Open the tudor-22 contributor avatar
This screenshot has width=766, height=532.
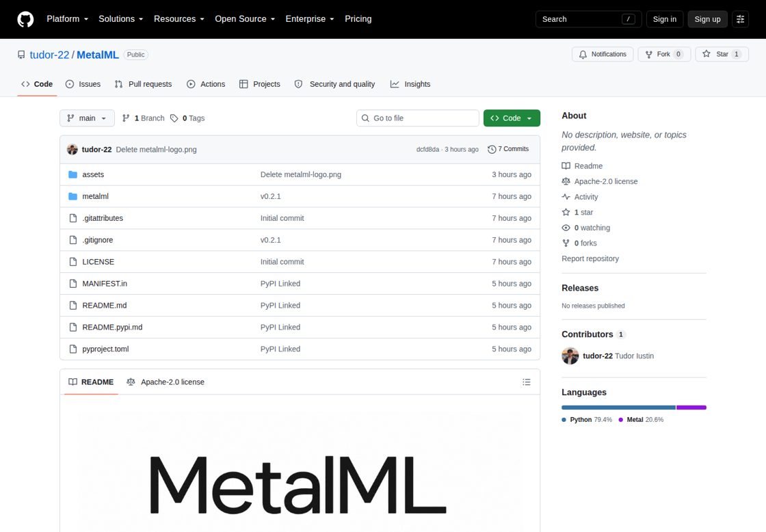(570, 356)
